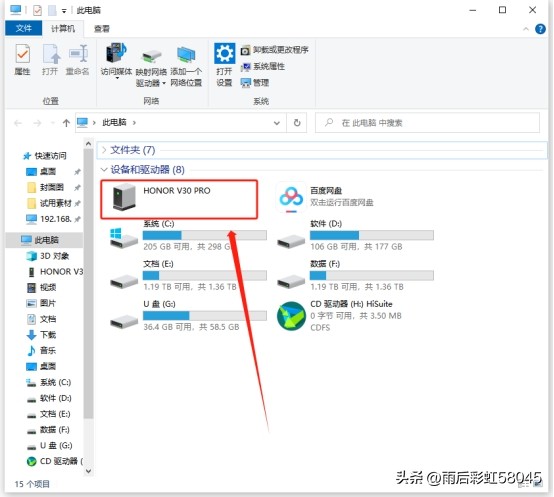Click the sidebar scrollbar down arrow

point(88,471)
